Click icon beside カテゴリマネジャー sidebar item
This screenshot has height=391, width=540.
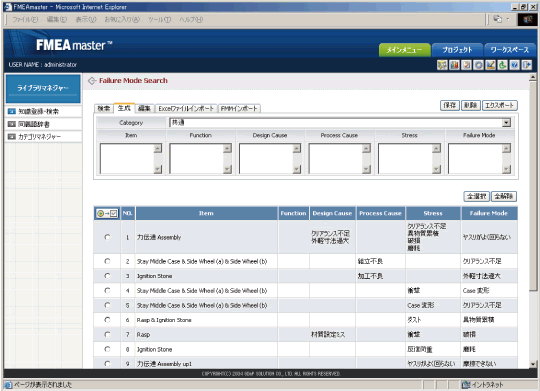(x=12, y=137)
